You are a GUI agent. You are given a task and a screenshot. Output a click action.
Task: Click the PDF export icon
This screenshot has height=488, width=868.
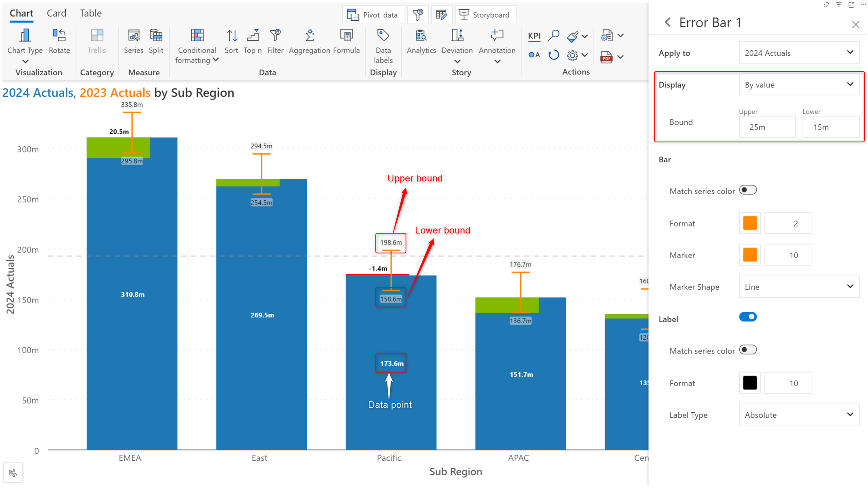tap(606, 57)
